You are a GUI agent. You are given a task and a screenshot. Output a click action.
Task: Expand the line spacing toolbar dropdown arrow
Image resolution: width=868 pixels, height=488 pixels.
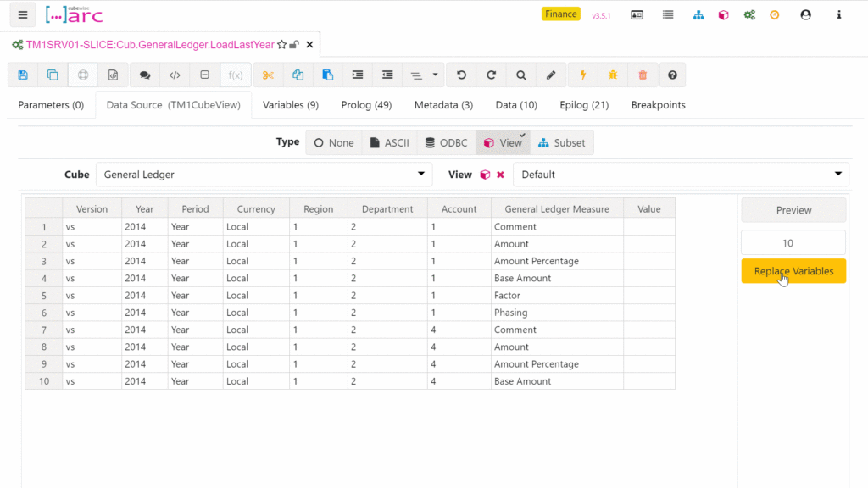436,75
